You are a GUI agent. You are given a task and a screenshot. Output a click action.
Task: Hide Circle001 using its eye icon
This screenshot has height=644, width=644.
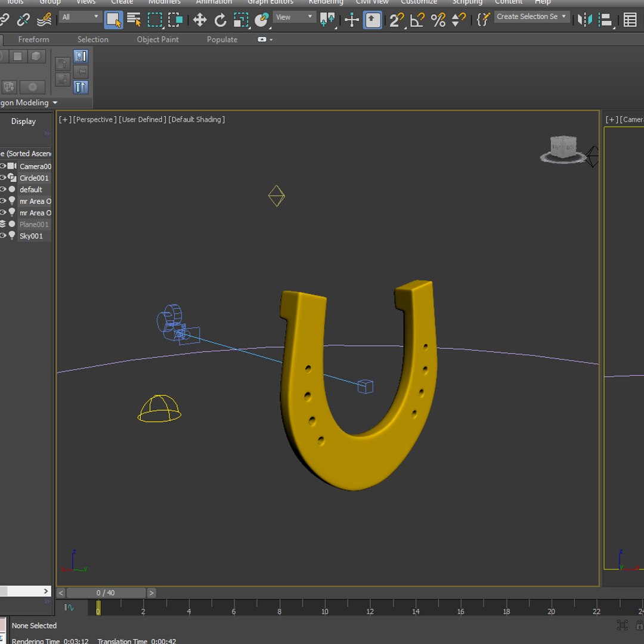pos(2,178)
